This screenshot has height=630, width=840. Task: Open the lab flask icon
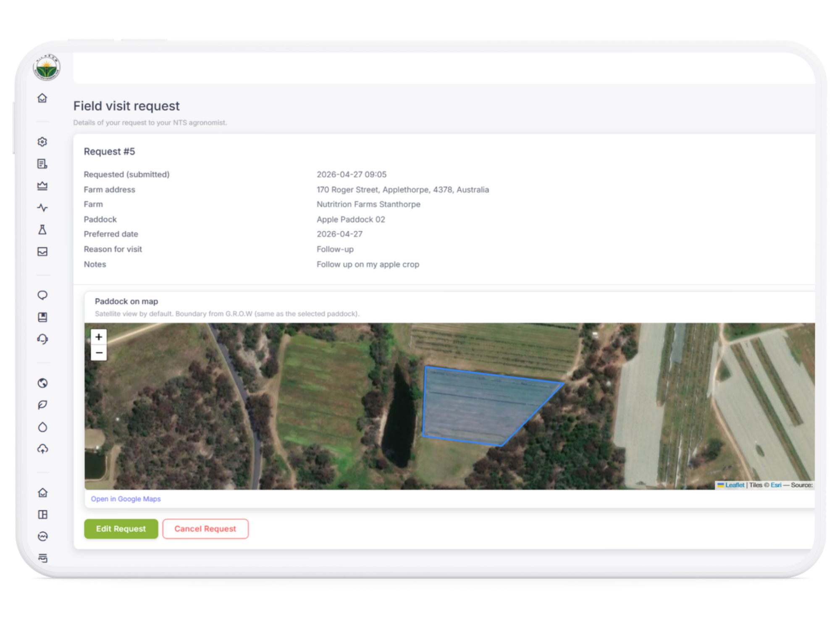click(42, 230)
